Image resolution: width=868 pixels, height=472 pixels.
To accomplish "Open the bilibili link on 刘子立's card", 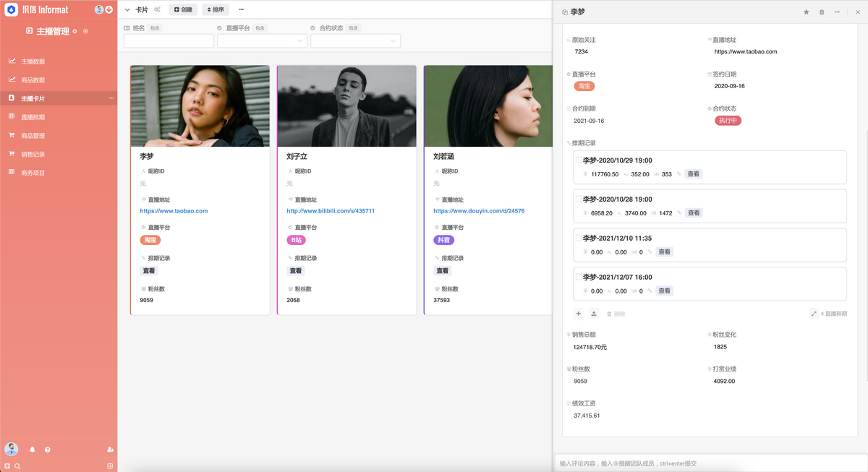I will [331, 211].
